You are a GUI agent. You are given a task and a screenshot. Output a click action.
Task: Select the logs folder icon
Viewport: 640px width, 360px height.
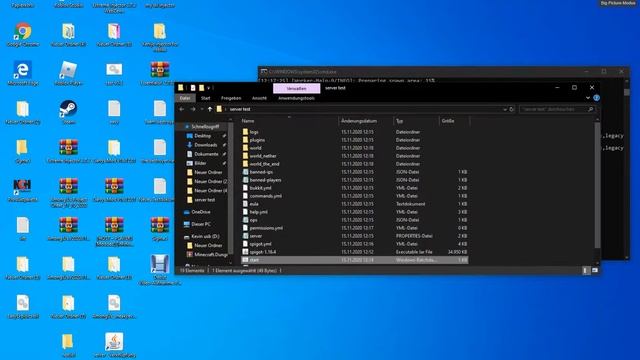245,132
